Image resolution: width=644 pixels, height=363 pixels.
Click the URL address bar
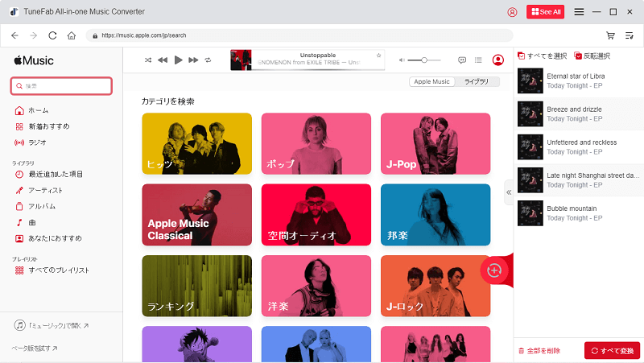(299, 35)
